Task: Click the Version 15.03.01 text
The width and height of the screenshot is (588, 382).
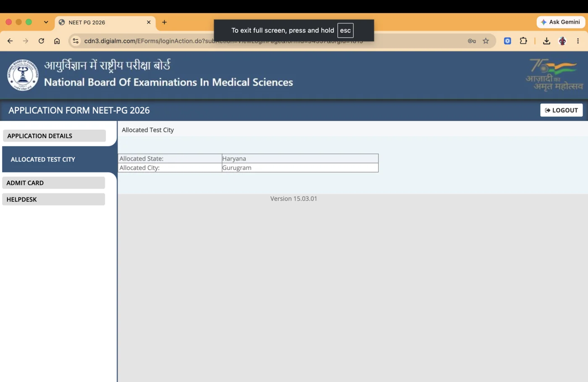Action: [x=294, y=198]
